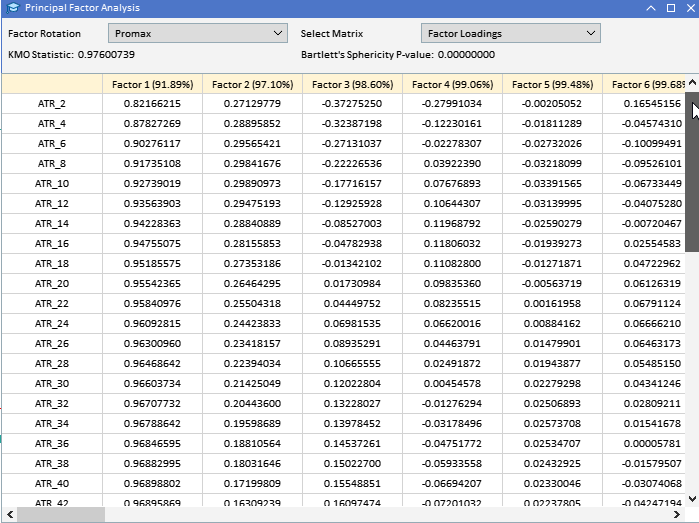Click the horizontal scrollbar right arrow
The image size is (699, 523).
coord(677,515)
